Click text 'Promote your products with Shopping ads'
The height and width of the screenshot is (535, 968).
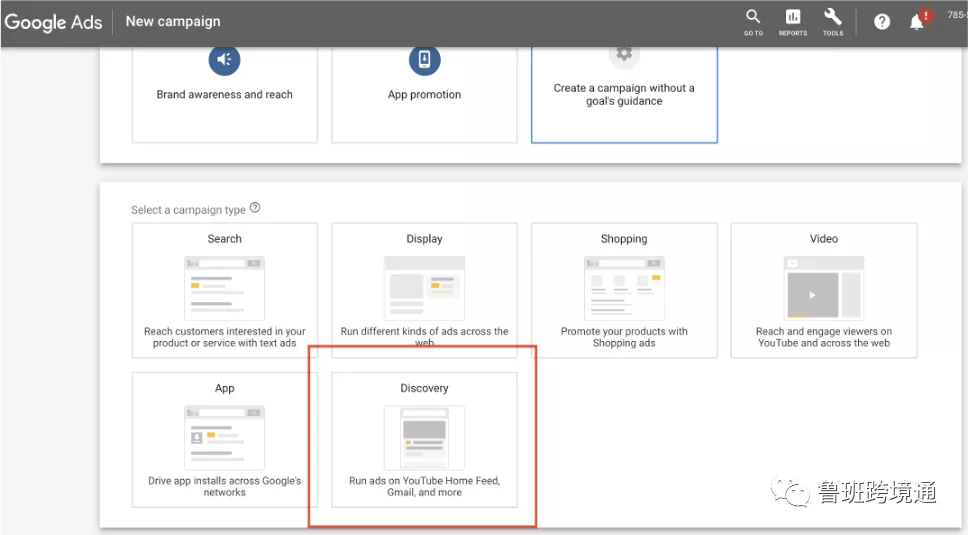(624, 337)
